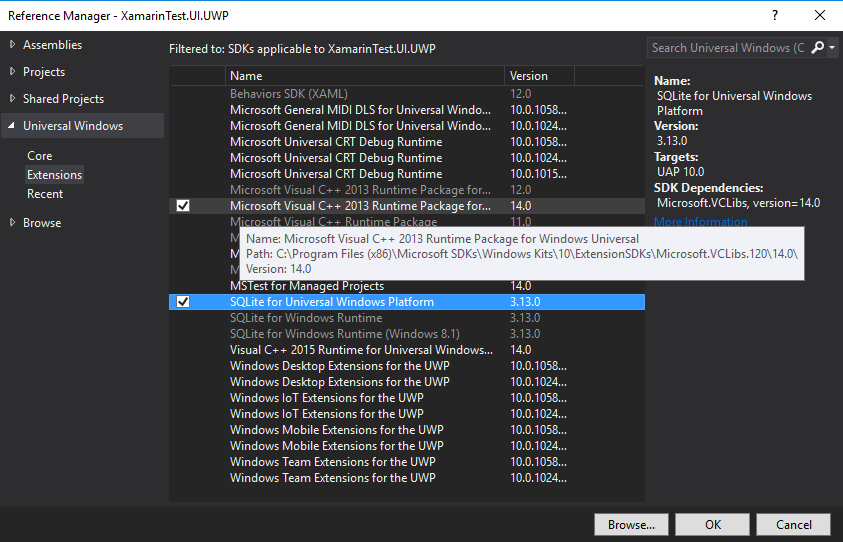Select SQLite for Windows Runtime row
Screen dimensions: 843x542
[x=407, y=318]
